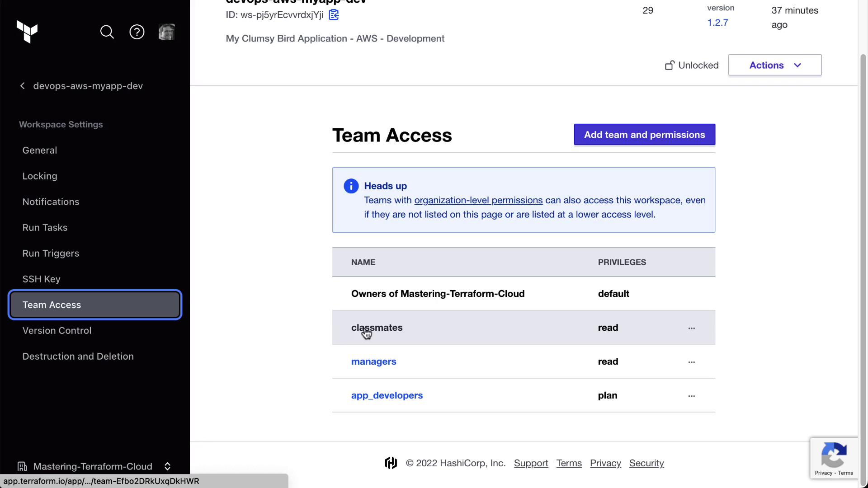This screenshot has width=868, height=488.
Task: Open the help question mark icon
Action: click(137, 32)
